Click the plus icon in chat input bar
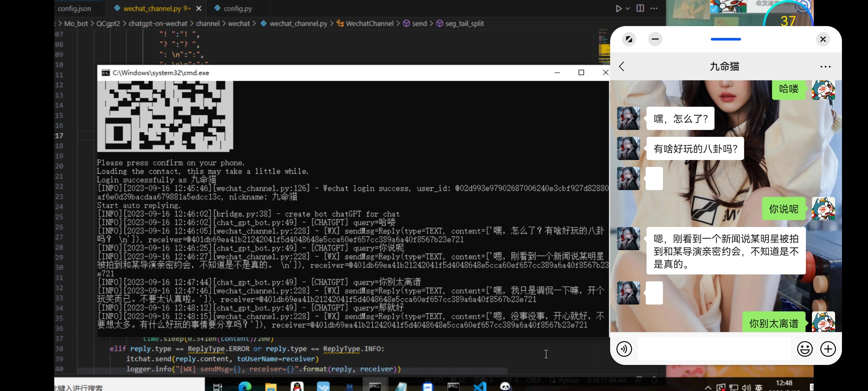Viewport: 868px width, 391px height. point(829,349)
